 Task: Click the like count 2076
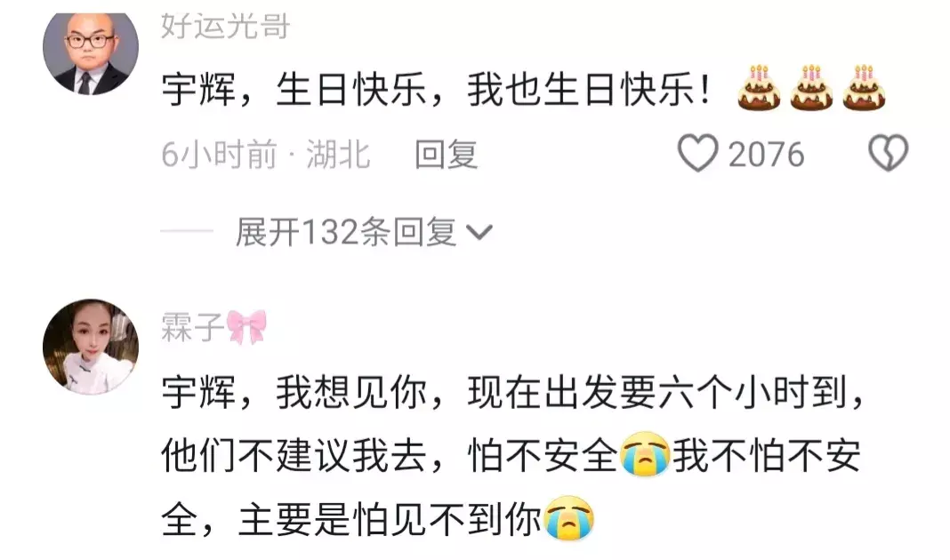point(766,155)
